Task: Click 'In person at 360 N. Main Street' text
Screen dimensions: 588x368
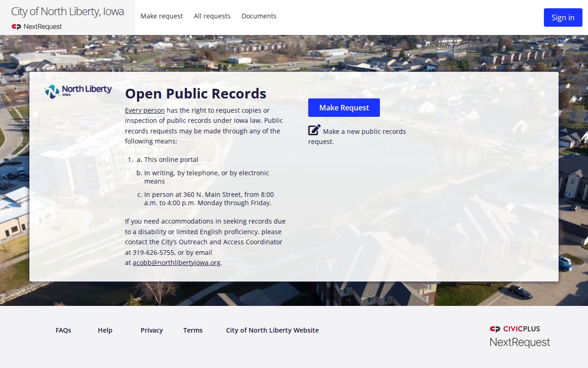Action: 209,199
